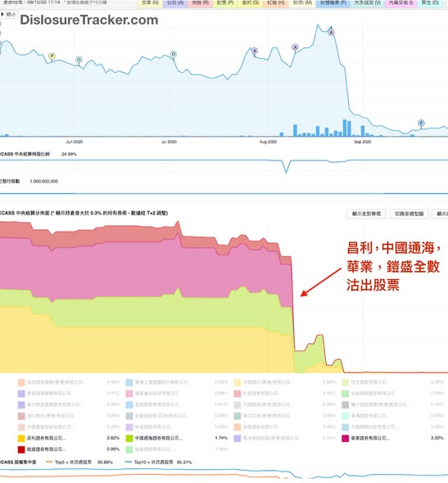
Task: Click the 顯示全部券商 button
Action: [x=366, y=214]
